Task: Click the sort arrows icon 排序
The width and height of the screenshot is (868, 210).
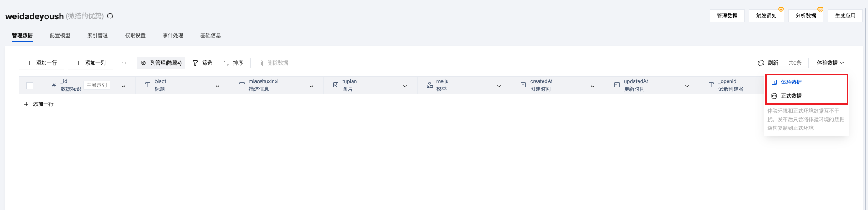Action: [226, 63]
